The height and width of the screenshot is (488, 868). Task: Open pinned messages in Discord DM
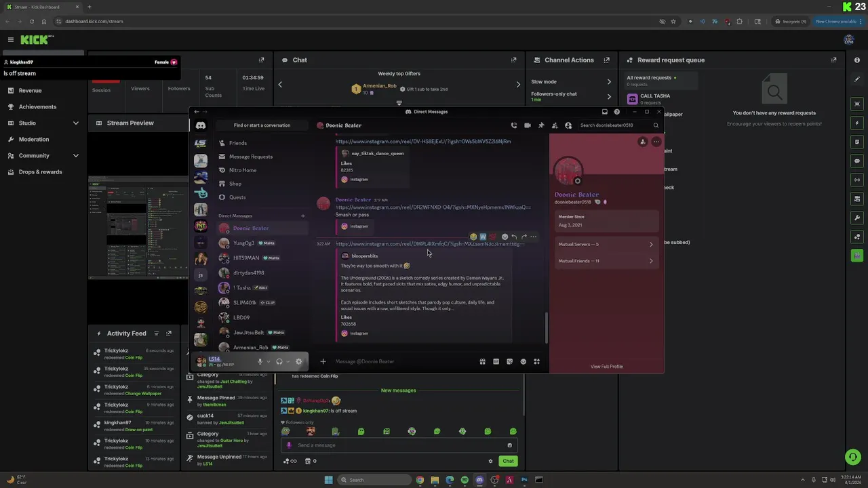541,125
